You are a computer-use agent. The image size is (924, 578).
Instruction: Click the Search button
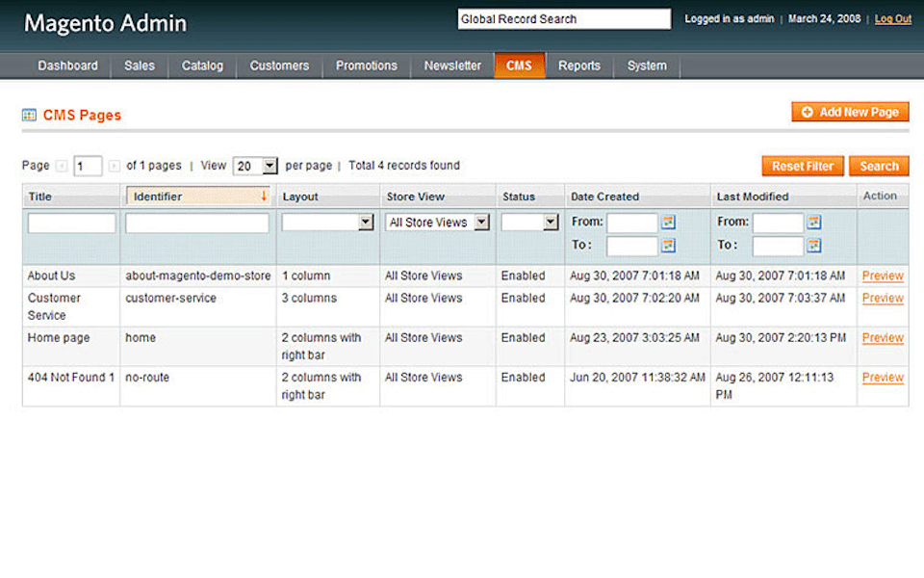879,167
